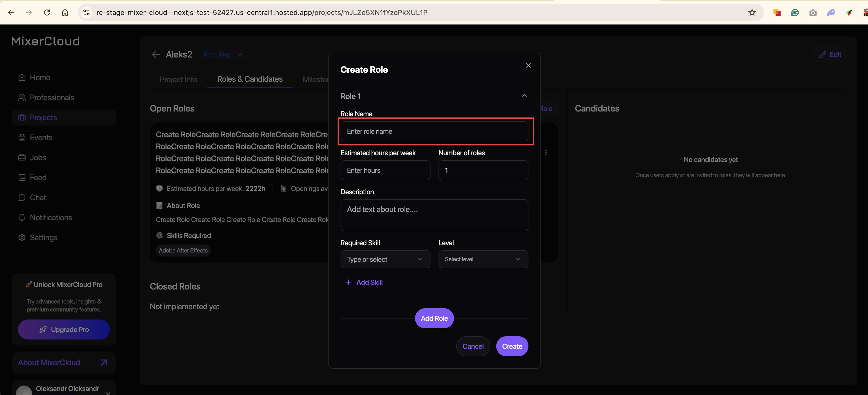Collapse the Role 1 section chevron
The height and width of the screenshot is (395, 868).
pyautogui.click(x=524, y=96)
